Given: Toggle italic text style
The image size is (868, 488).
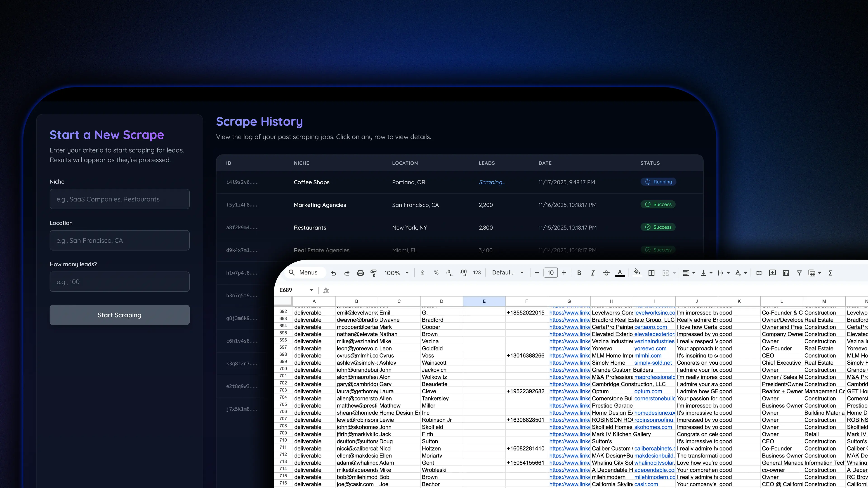Looking at the screenshot, I should pos(592,273).
